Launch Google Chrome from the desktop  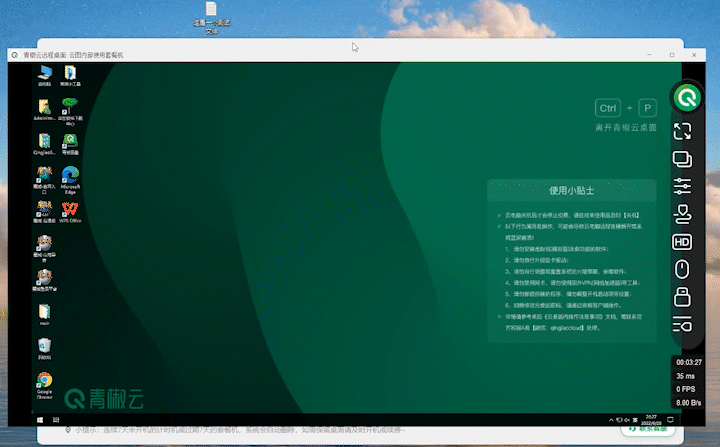click(x=45, y=385)
